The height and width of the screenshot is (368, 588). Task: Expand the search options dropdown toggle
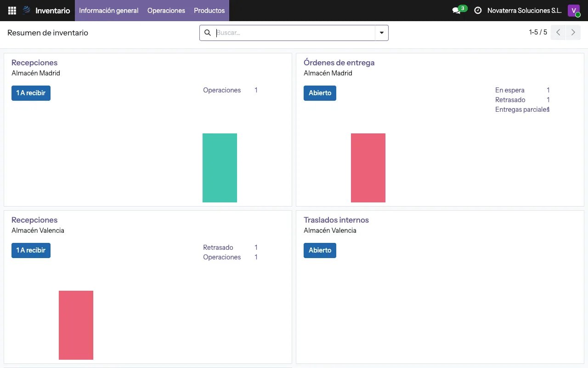381,33
